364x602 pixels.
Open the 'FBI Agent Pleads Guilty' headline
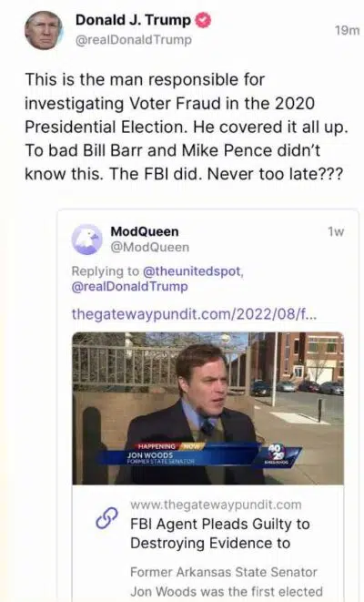pos(220,534)
